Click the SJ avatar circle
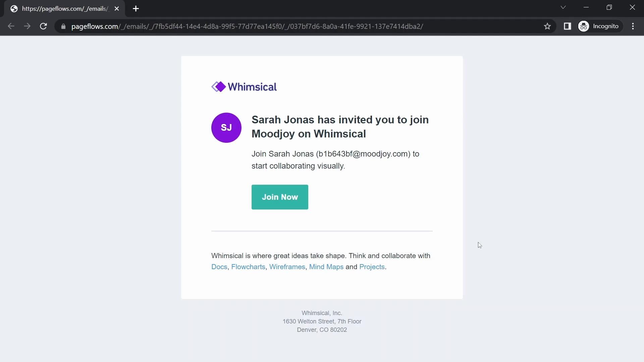Screen dimensions: 644x362 pos(226,128)
